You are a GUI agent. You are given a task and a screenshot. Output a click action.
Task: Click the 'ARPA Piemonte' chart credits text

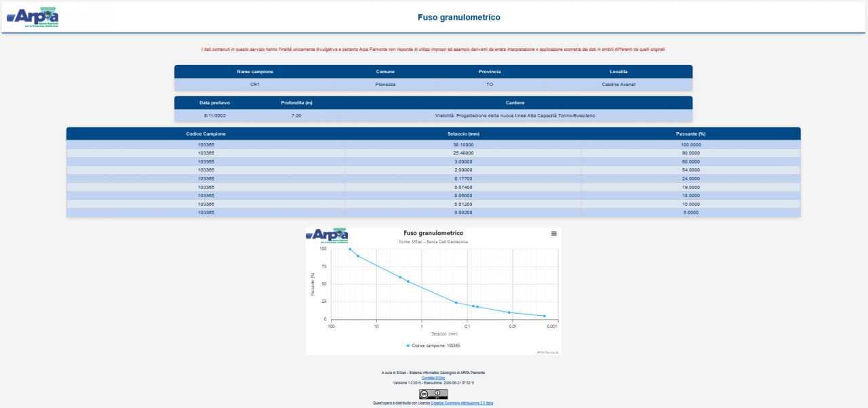click(548, 352)
